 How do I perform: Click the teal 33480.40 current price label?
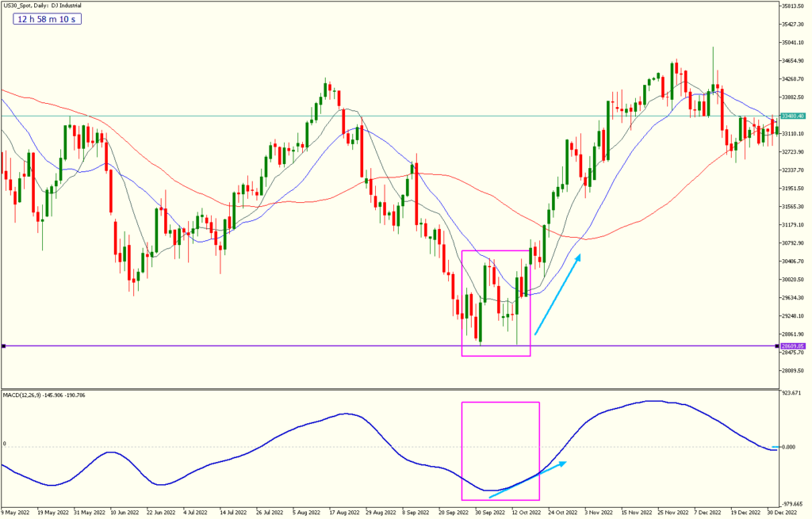pyautogui.click(x=793, y=116)
